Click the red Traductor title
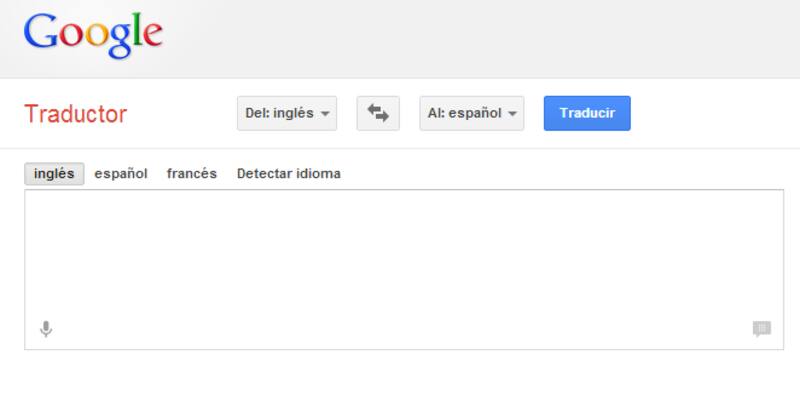Screen dimensions: 800x406 (76, 114)
